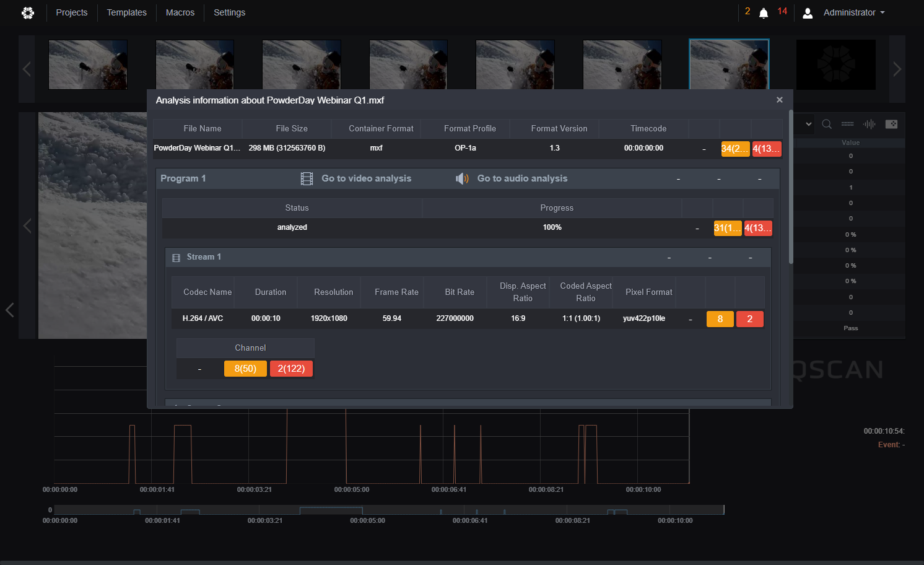Select the dark placeholder thumbnail at strip end
This screenshot has height=565, width=924.
click(836, 65)
